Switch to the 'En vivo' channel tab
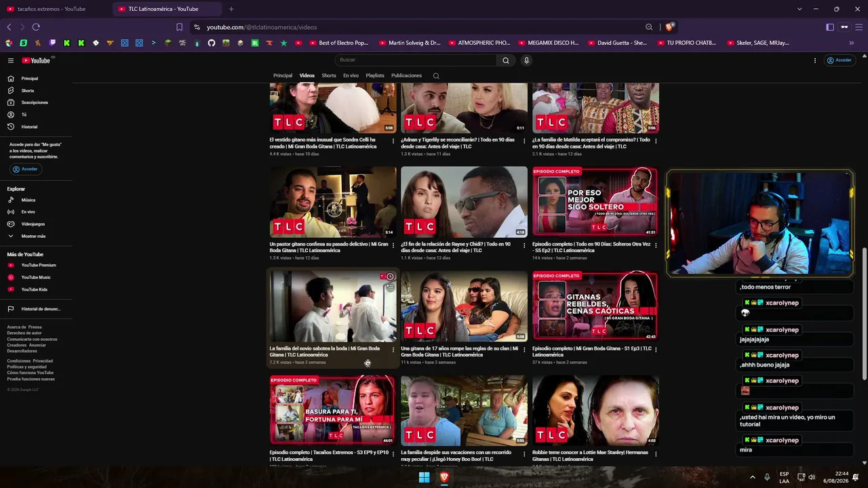The height and width of the screenshot is (488, 868). tap(351, 76)
